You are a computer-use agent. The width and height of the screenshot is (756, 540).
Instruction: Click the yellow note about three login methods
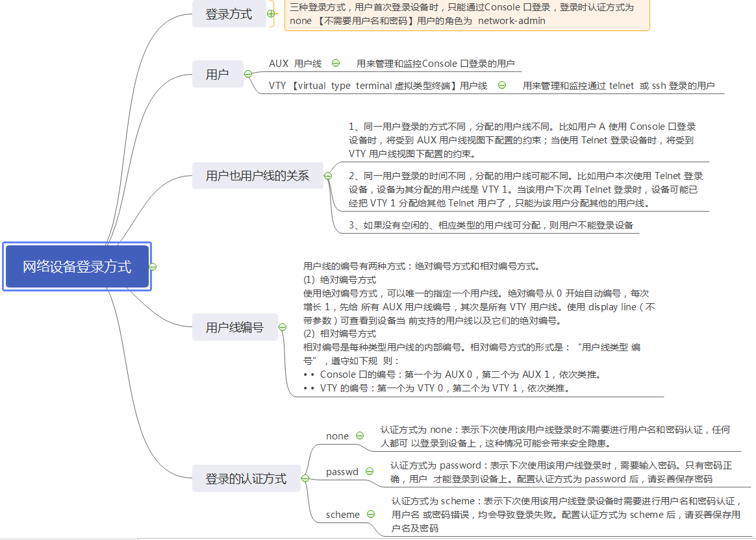(468, 15)
